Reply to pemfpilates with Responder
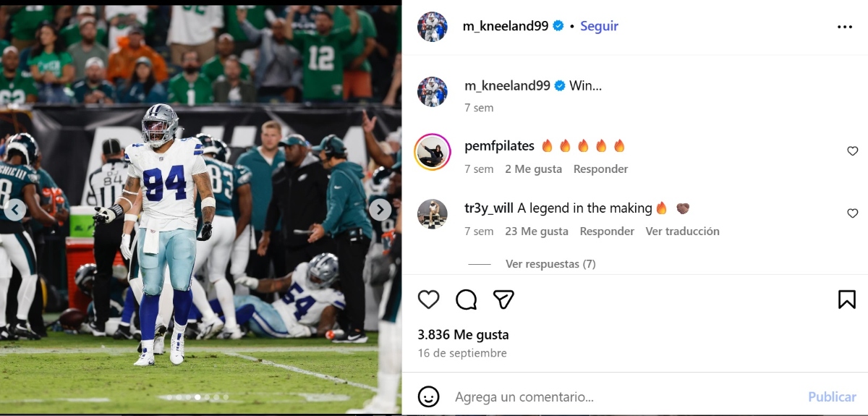Viewport: 868px width, 416px height. click(x=600, y=169)
